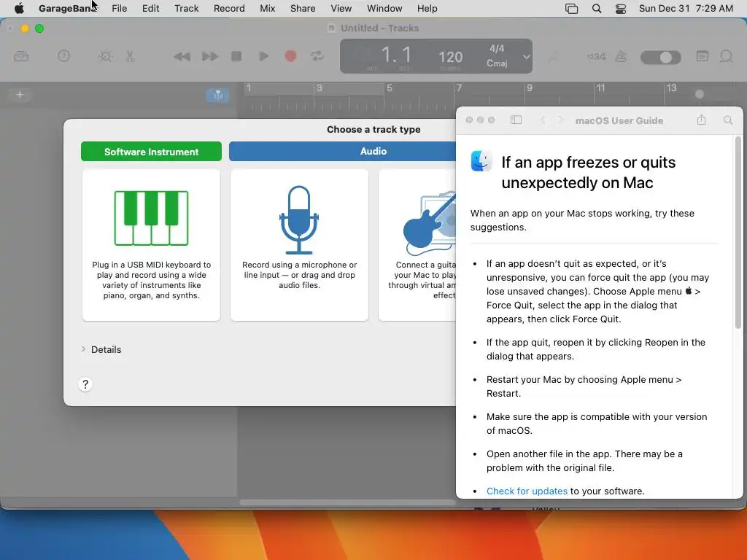Click the Finder icon beside the guide heading
Screen dimensions: 747x560
pyautogui.click(x=481, y=160)
